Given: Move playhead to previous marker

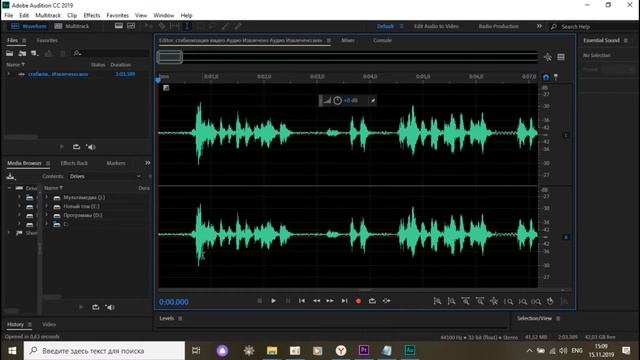Looking at the screenshot, I should click(302, 301).
